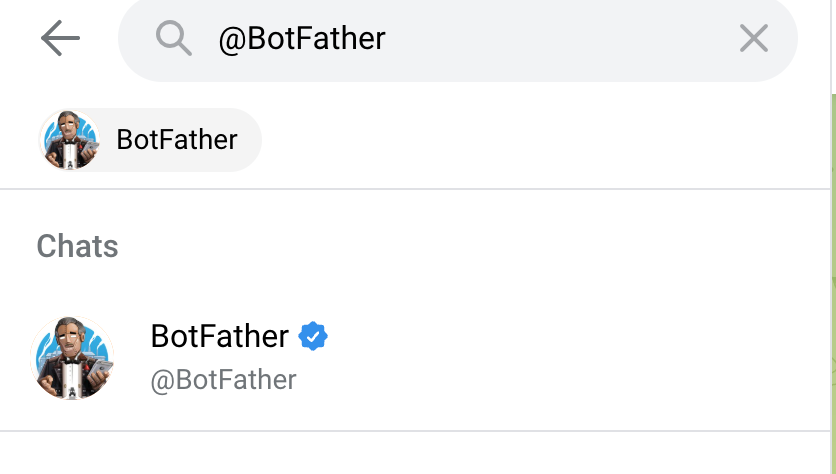Click the green strip at right edge

833,250
